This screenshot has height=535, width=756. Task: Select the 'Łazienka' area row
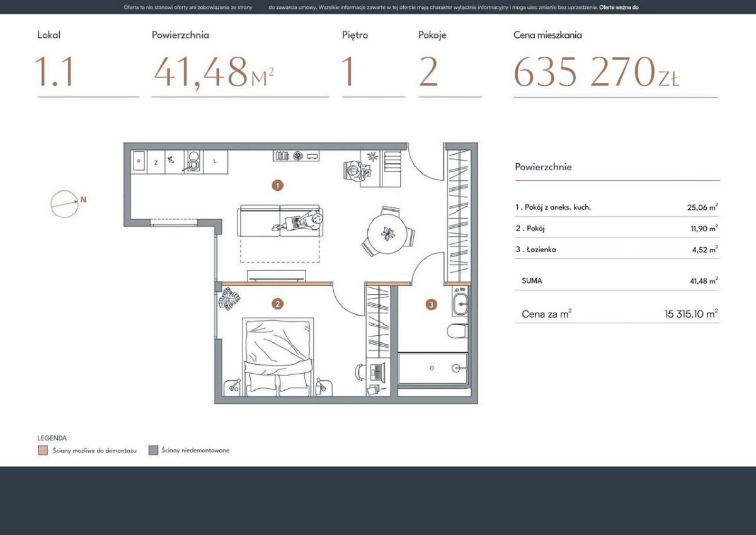tap(616, 250)
